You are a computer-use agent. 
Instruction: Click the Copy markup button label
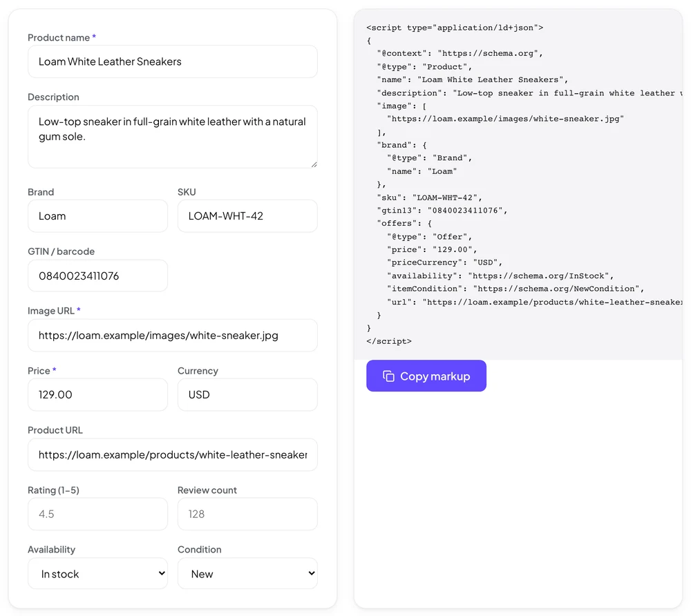pos(435,376)
